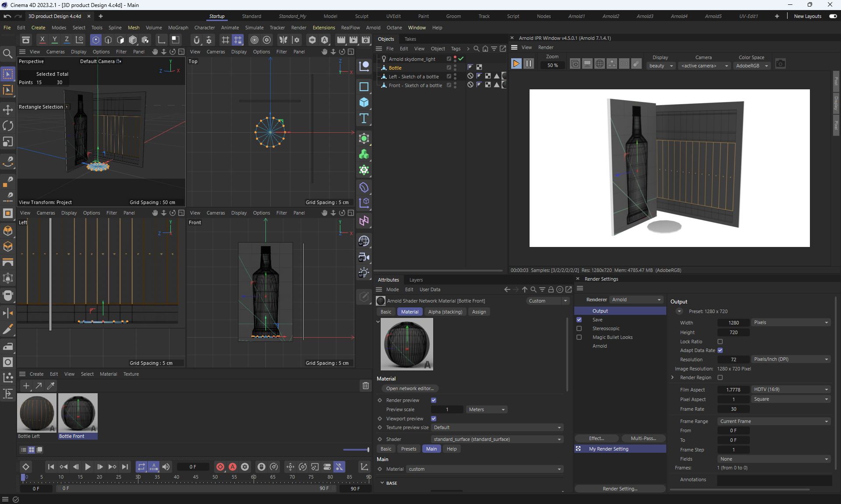The image size is (841, 504).
Task: Open the Frame Range dropdown
Action: click(x=774, y=421)
